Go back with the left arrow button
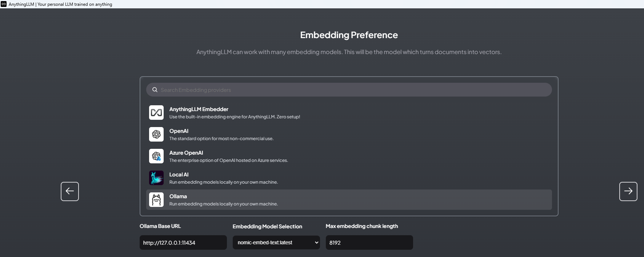 coord(70,191)
